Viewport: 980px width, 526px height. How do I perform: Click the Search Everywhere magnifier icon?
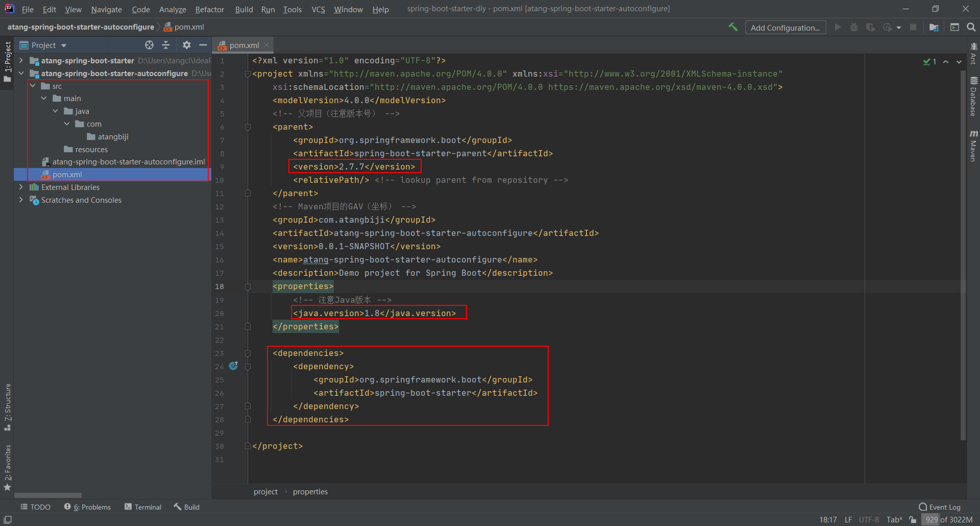click(971, 27)
